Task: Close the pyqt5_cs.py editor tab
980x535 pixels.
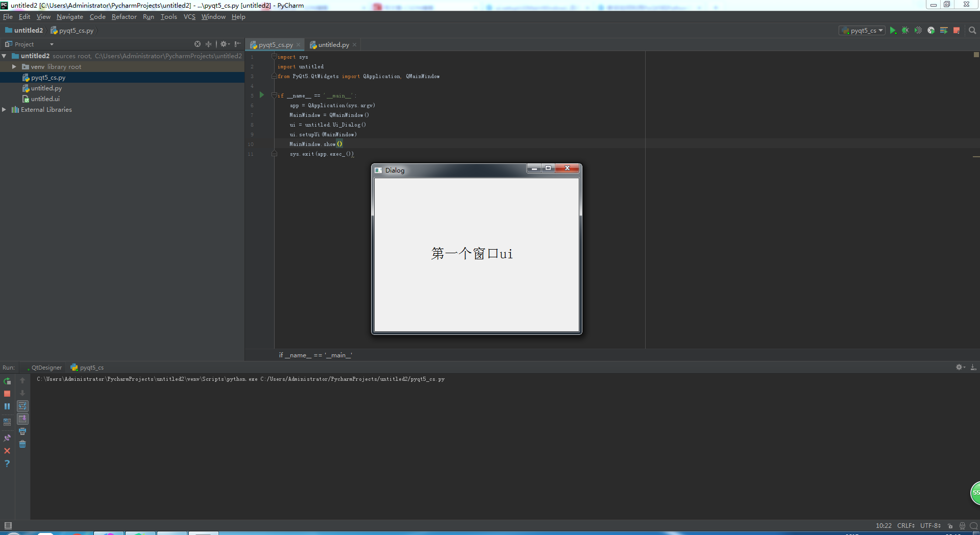Action: 299,45
